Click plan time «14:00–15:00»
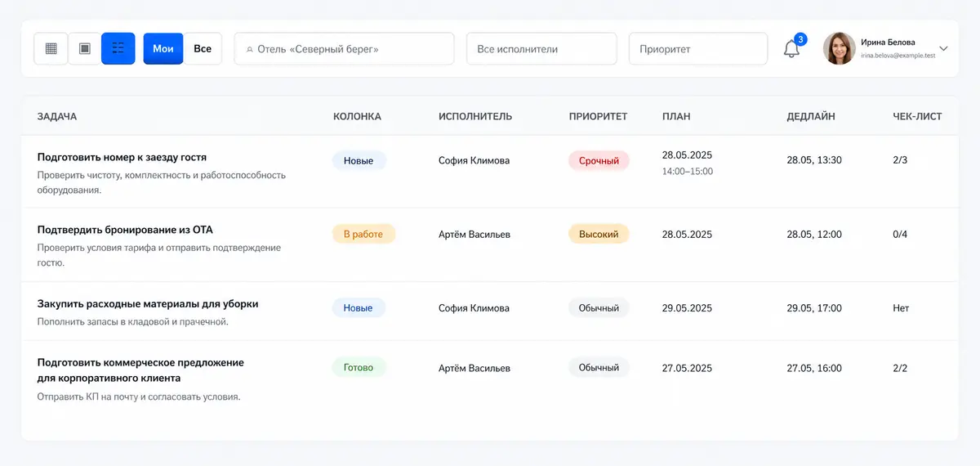The height and width of the screenshot is (466, 980). 688,172
